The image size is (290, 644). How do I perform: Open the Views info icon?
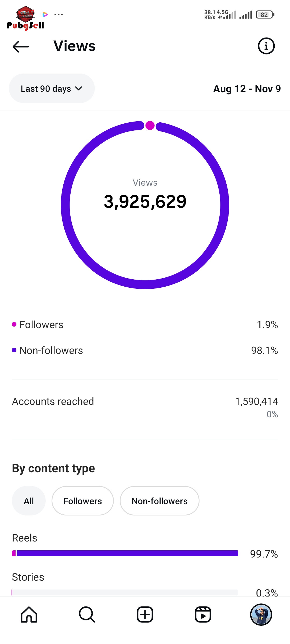click(x=266, y=46)
